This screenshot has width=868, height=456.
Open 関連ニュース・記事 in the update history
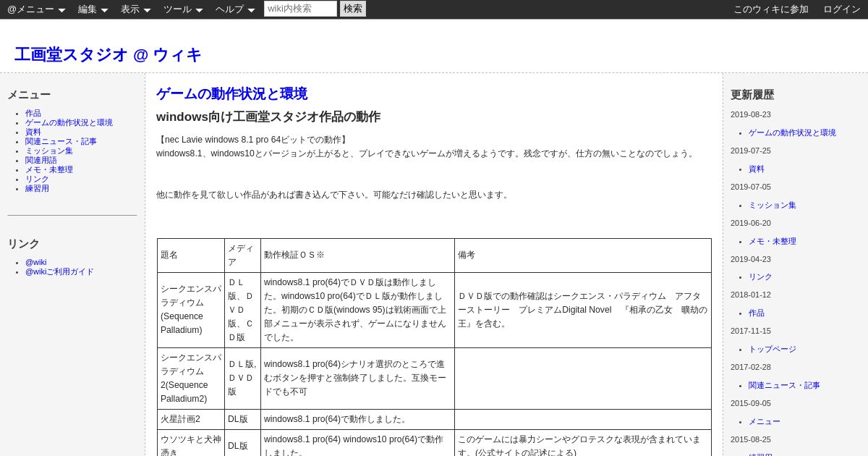pos(784,386)
